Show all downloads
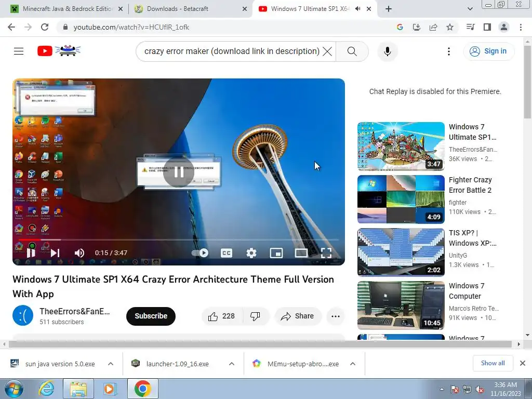Viewport: 532px width, 399px height. click(x=493, y=363)
